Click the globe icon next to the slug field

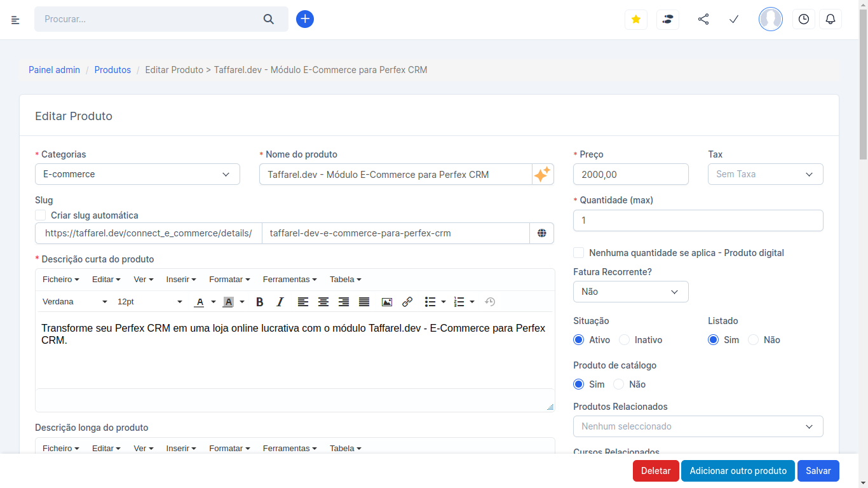tap(542, 233)
